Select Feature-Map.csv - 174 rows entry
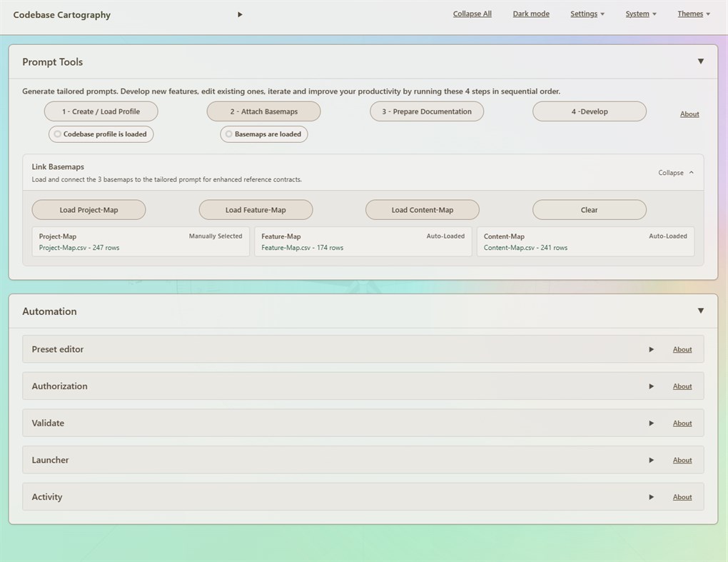728x562 pixels. click(x=302, y=248)
